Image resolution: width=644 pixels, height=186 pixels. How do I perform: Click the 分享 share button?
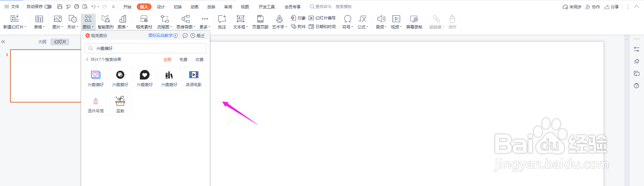pos(611,7)
